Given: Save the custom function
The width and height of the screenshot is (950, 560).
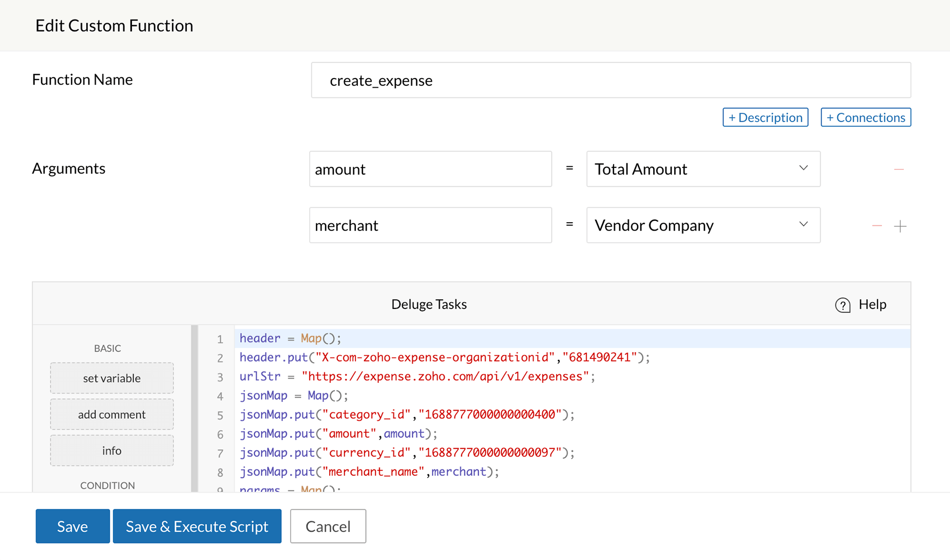Looking at the screenshot, I should pyautogui.click(x=72, y=526).
